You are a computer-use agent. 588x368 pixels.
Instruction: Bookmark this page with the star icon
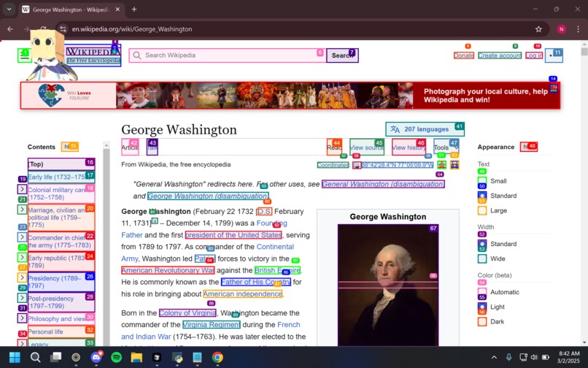pyautogui.click(x=538, y=29)
